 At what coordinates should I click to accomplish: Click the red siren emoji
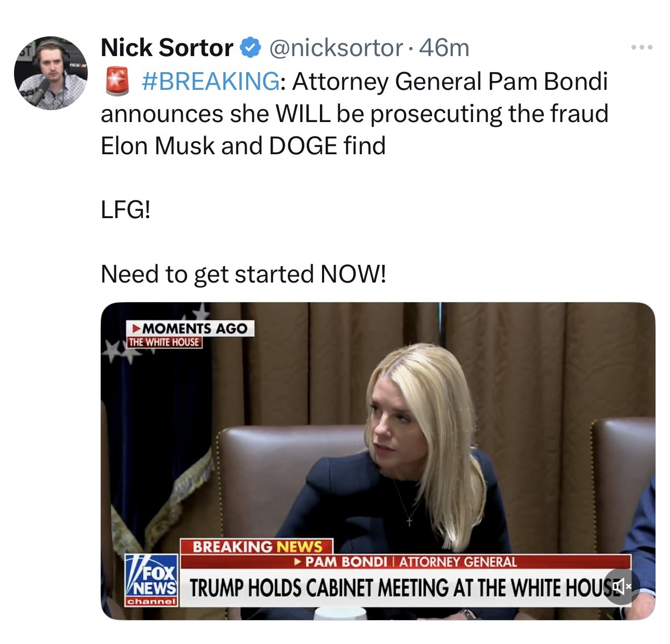[x=117, y=82]
